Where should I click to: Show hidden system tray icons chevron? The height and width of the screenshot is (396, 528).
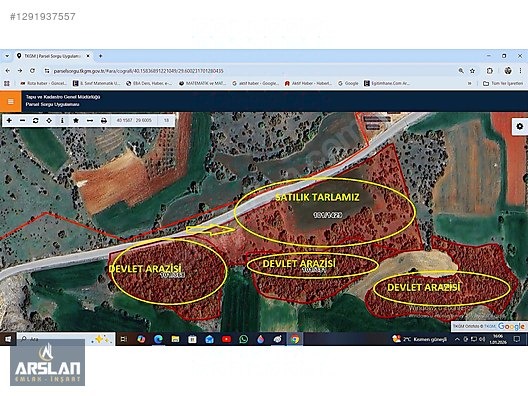(x=457, y=339)
